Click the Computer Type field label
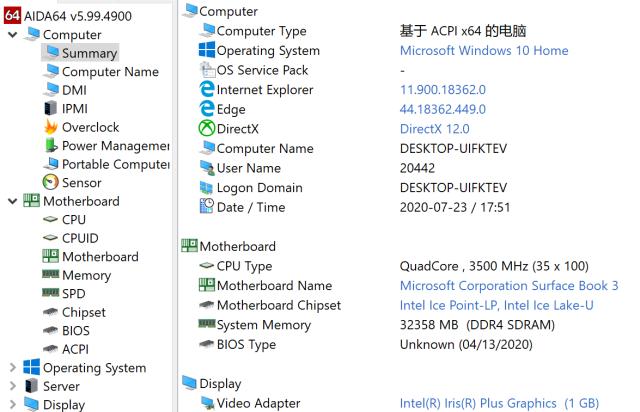The width and height of the screenshot is (640, 412). pos(262,31)
